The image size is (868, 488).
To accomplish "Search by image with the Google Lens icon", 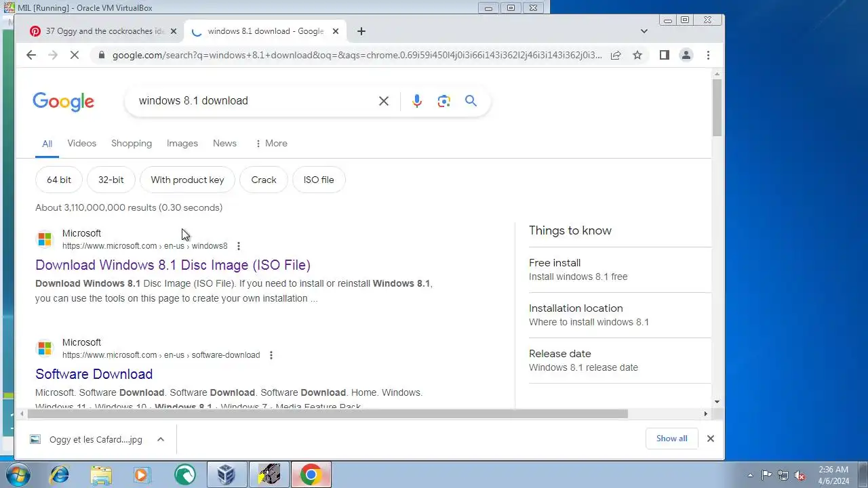I will [444, 101].
